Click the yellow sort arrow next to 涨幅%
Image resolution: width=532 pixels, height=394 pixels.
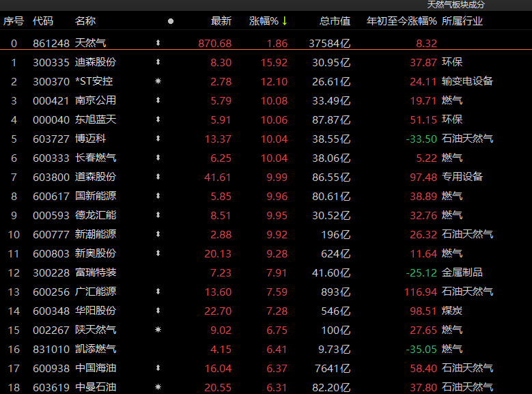click(x=284, y=21)
